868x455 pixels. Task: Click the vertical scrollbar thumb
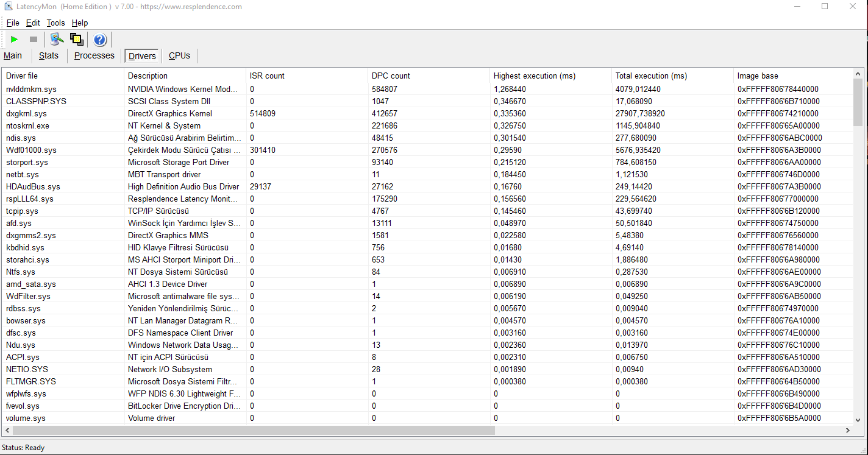pos(858,102)
